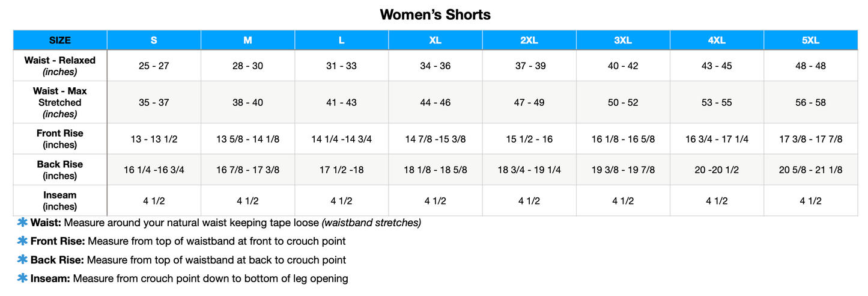Choose the XL size column header
Viewport: 868px width, 296px height.
pyautogui.click(x=436, y=40)
